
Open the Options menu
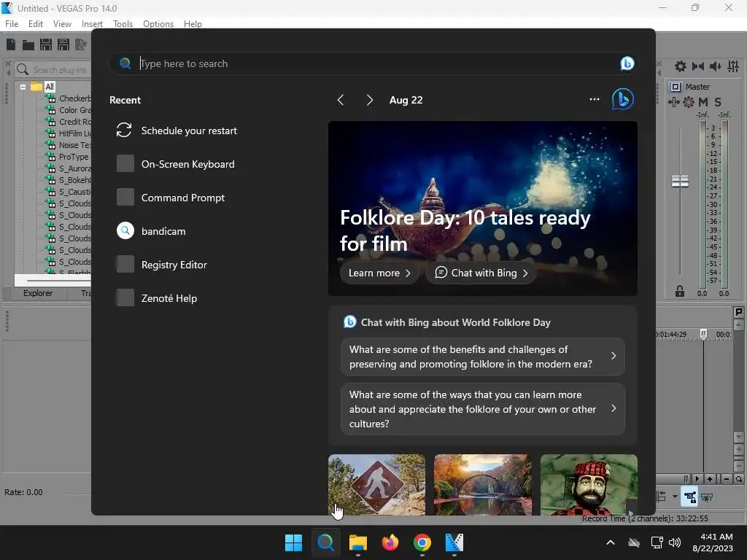(x=158, y=24)
